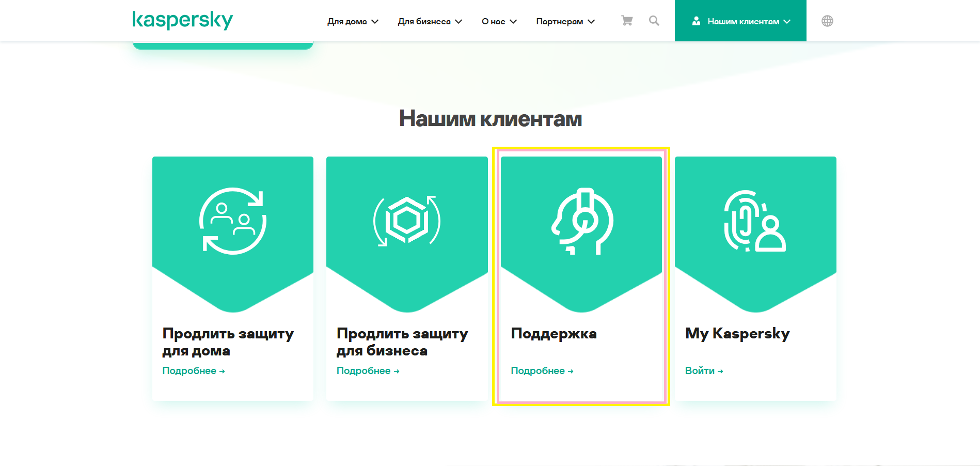Click the home renewal circular arrows icon
This screenshot has height=466, width=980.
tap(233, 221)
